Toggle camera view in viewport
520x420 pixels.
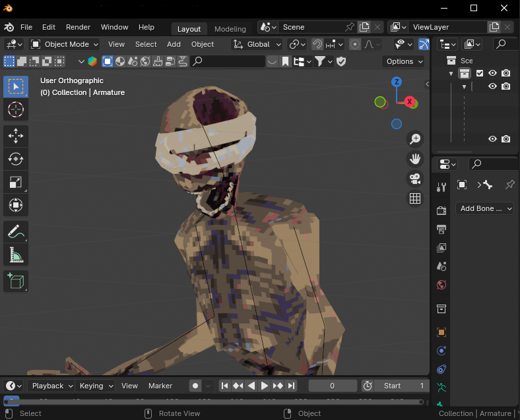coord(415,178)
